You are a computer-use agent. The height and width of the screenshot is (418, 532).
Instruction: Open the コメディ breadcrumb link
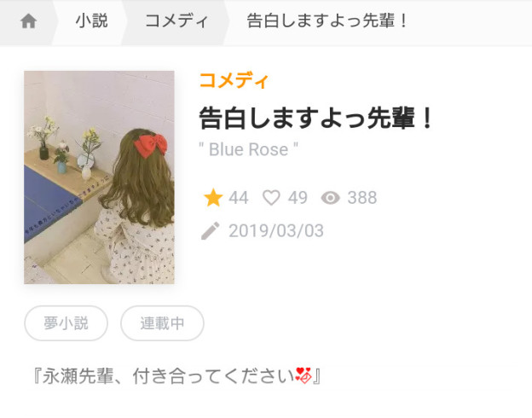[176, 20]
